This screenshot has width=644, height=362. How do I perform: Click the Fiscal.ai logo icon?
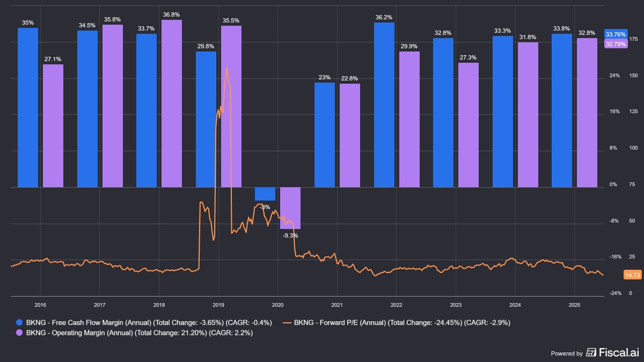pyautogui.click(x=591, y=352)
